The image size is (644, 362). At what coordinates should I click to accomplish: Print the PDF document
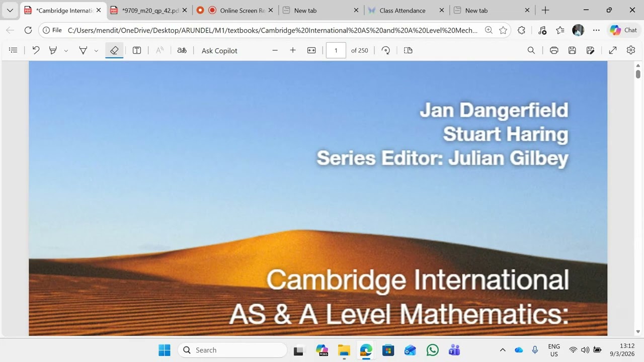554,50
